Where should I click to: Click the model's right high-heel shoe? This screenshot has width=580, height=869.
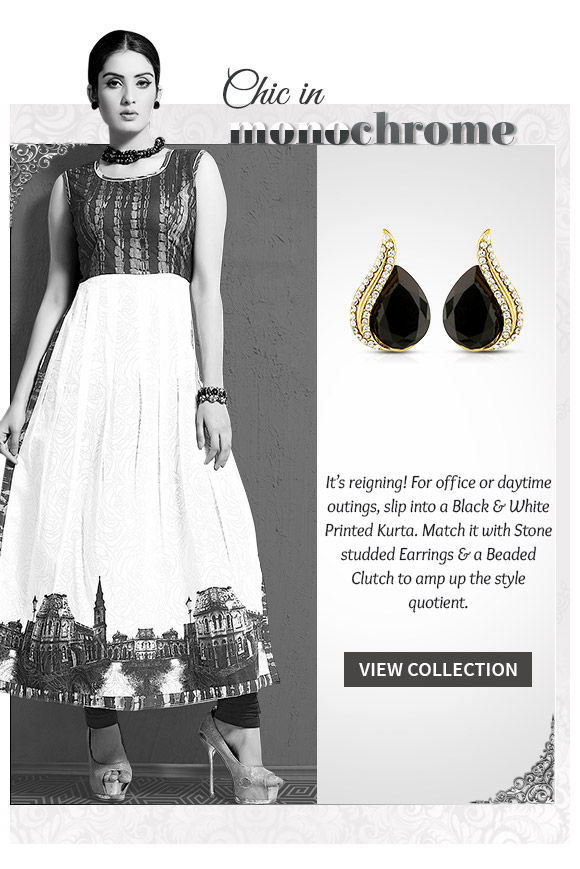click(110, 768)
